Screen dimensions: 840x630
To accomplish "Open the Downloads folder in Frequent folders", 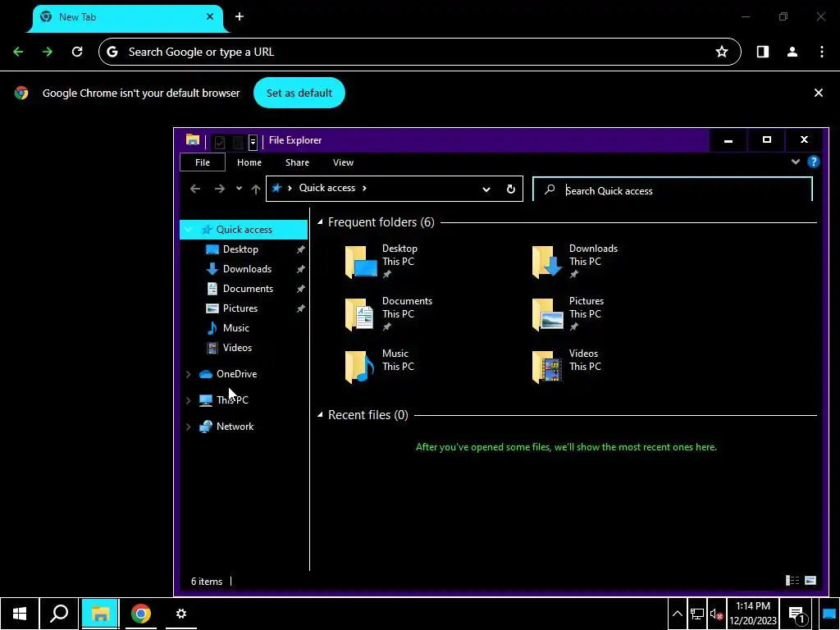I will point(575,262).
